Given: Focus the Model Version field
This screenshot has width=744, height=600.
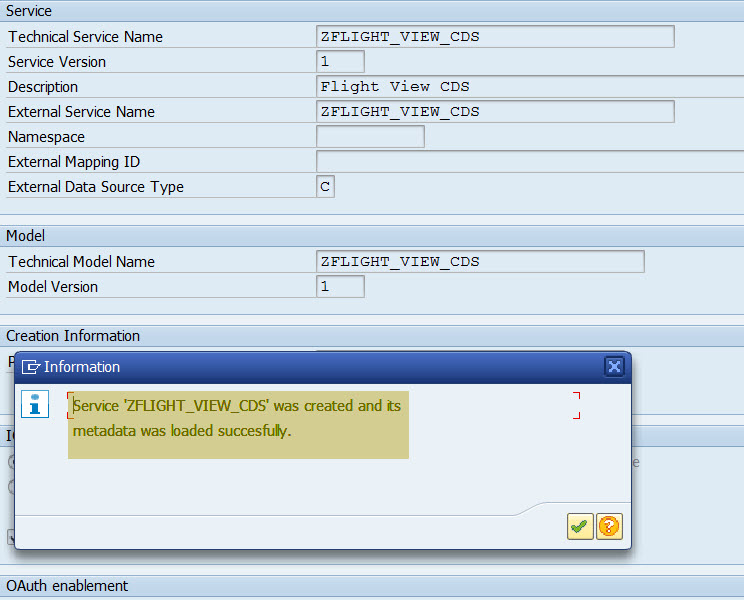Looking at the screenshot, I should pos(340,287).
